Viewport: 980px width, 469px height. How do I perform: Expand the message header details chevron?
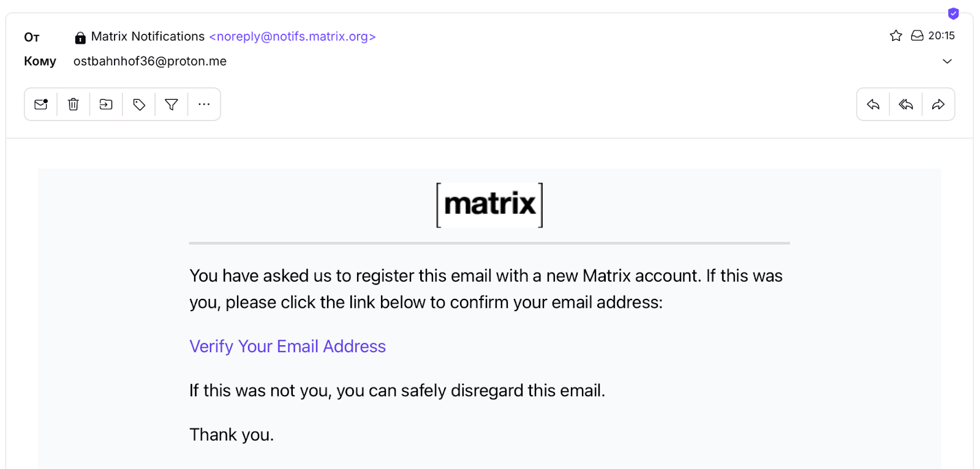[947, 61]
